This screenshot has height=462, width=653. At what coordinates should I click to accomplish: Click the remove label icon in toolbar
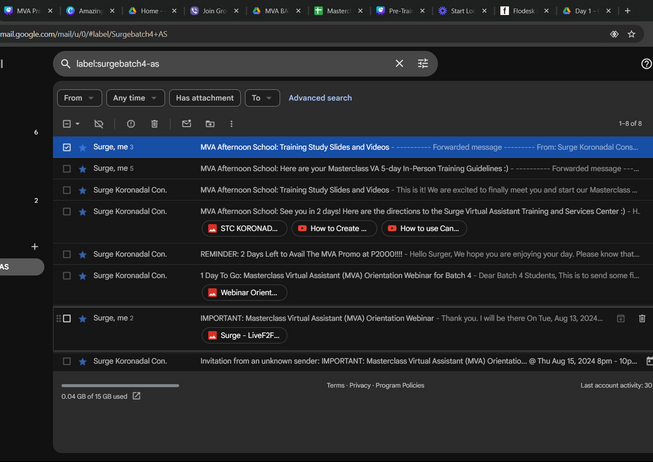[99, 124]
